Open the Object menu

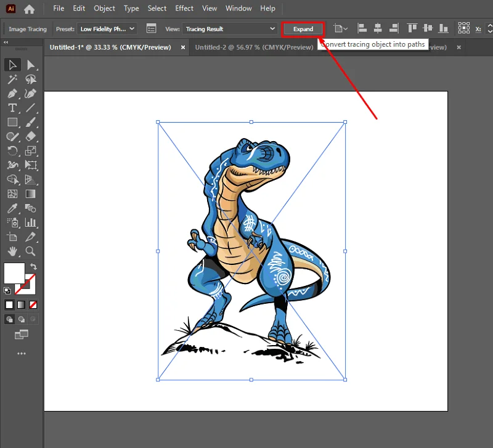pos(104,9)
